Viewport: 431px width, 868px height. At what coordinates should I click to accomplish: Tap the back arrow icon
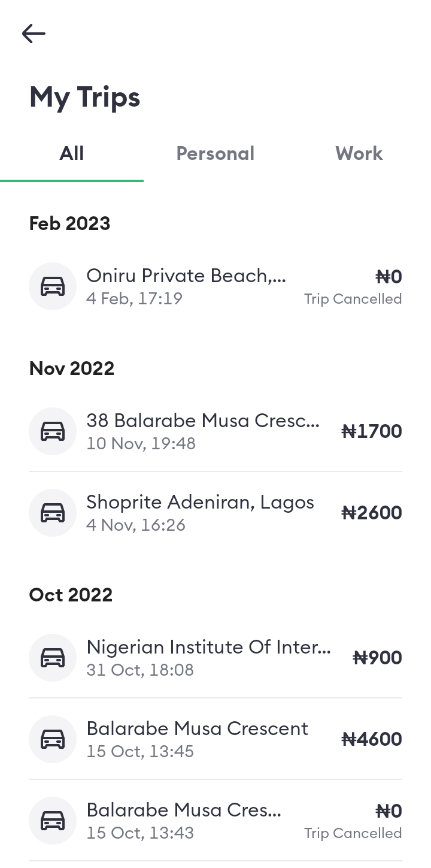pos(34,34)
